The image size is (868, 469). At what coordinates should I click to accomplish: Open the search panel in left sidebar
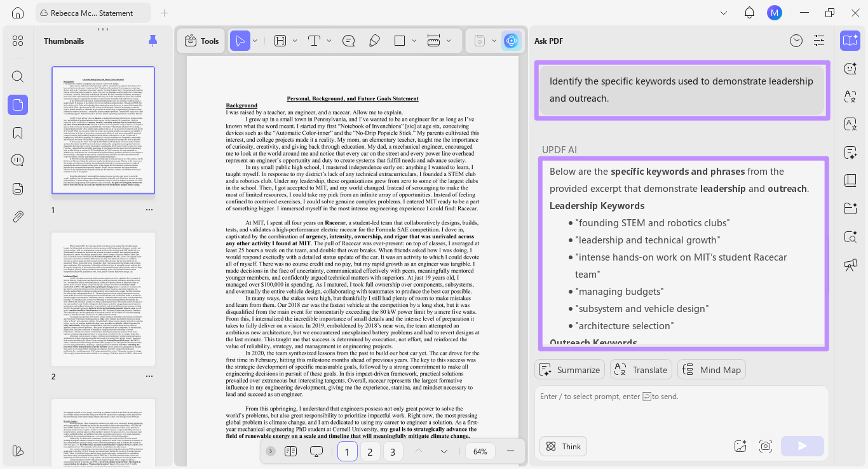(x=18, y=77)
